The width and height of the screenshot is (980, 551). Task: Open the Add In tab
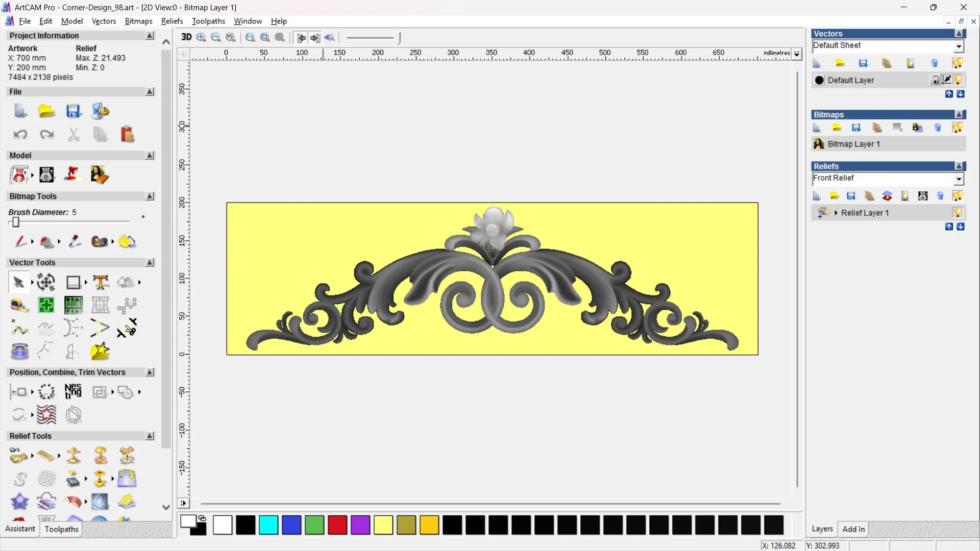[853, 529]
